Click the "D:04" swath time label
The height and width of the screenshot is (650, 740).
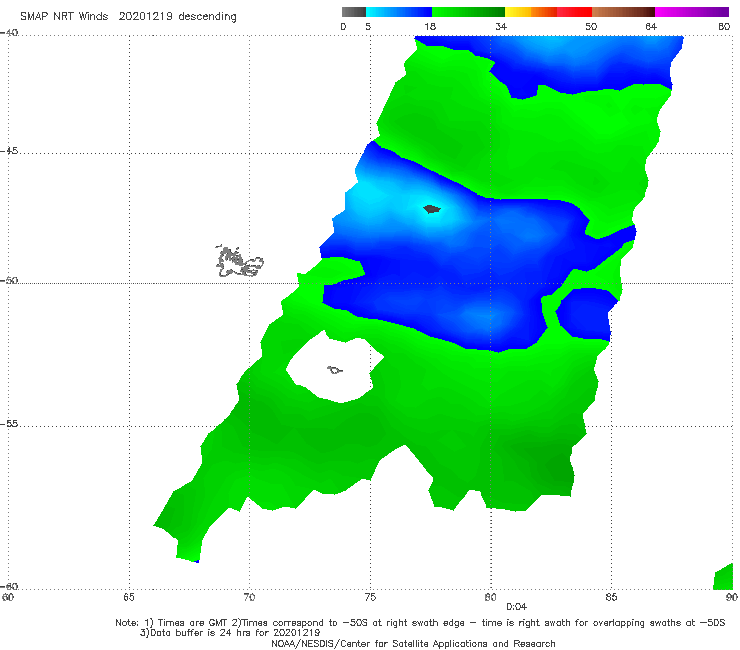coord(516,607)
